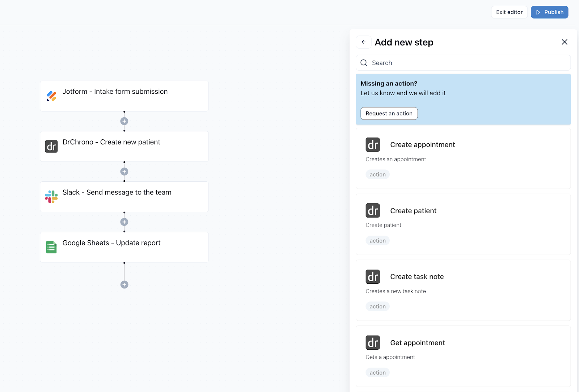Add step after the Slack message step
Screen dimensions: 579x392
(124, 222)
